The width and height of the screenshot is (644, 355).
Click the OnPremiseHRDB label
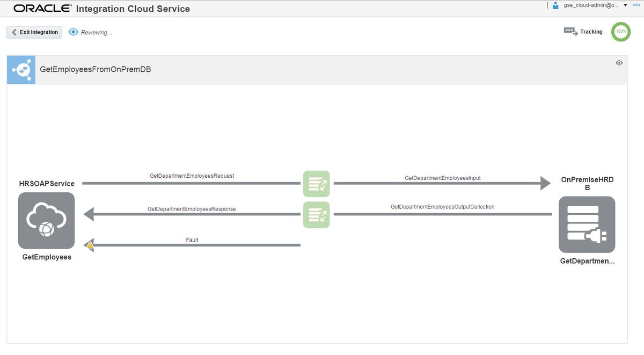(x=587, y=184)
